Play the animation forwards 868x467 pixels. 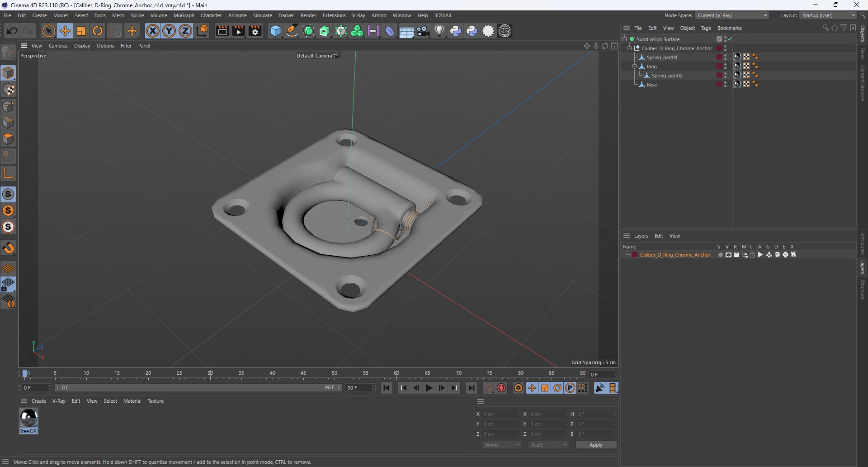(x=429, y=388)
